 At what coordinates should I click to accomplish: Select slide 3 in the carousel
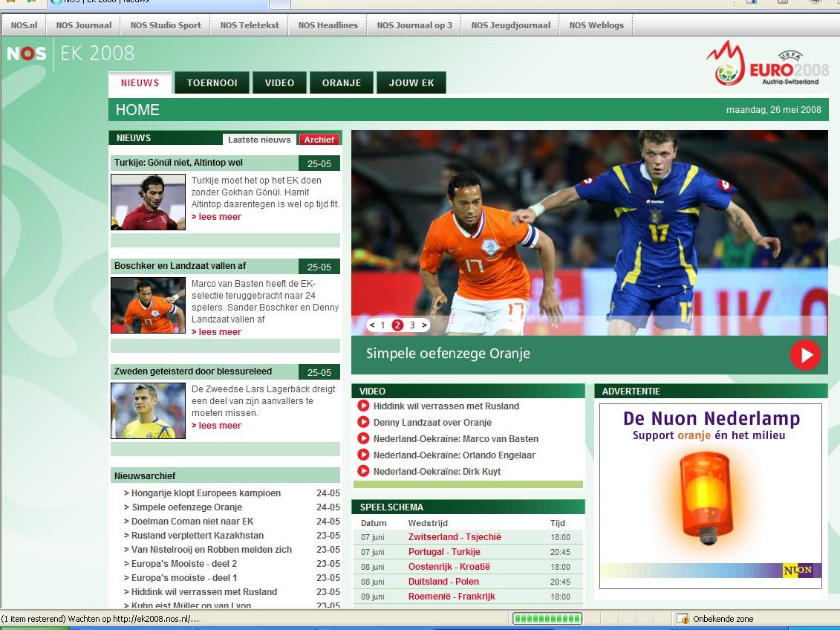coord(412,325)
